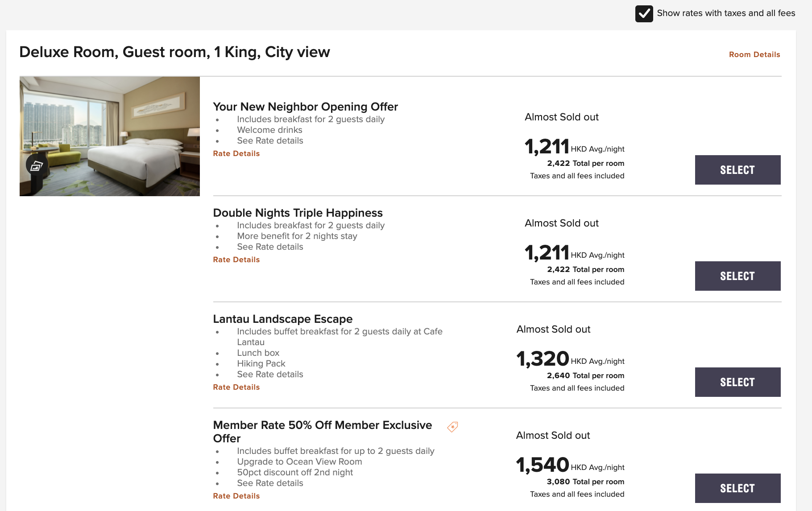Open Rate Details for Lantau Landscape Escape
The height and width of the screenshot is (511, 812).
pos(236,387)
